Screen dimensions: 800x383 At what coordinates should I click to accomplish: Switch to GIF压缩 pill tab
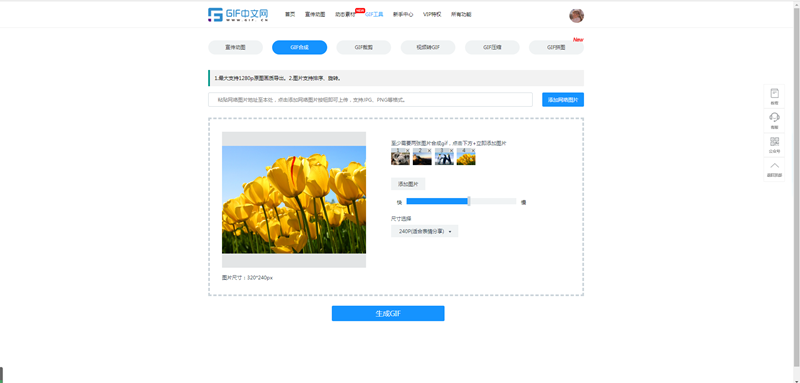point(492,47)
